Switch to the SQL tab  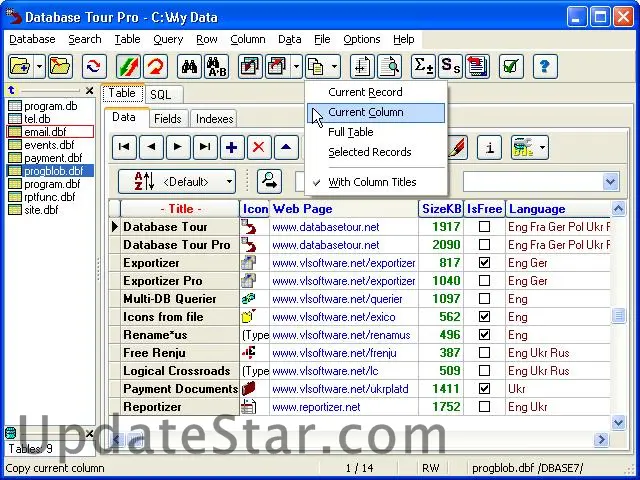click(164, 95)
